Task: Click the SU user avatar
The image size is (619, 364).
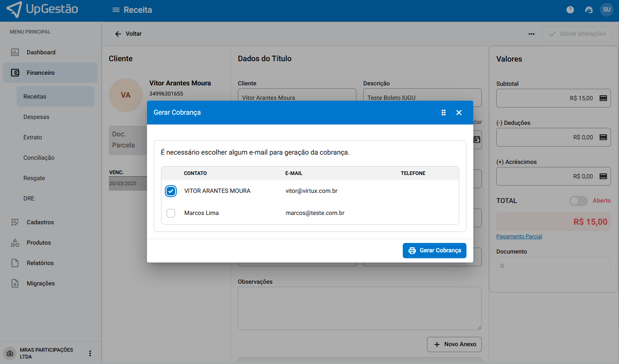Action: [606, 10]
